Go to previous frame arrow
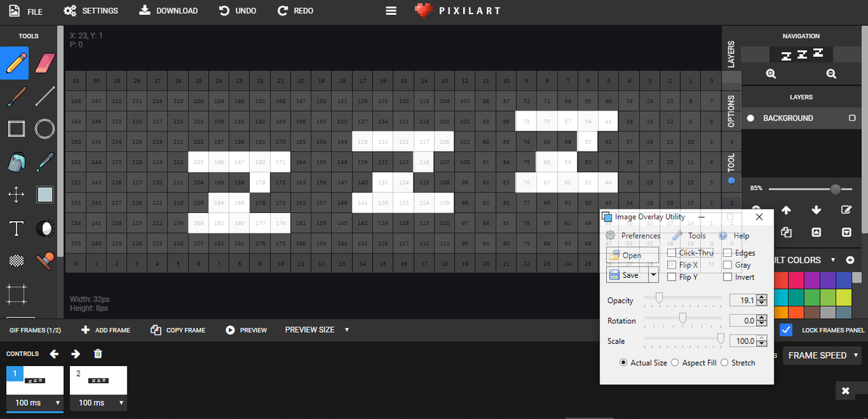 (x=54, y=354)
